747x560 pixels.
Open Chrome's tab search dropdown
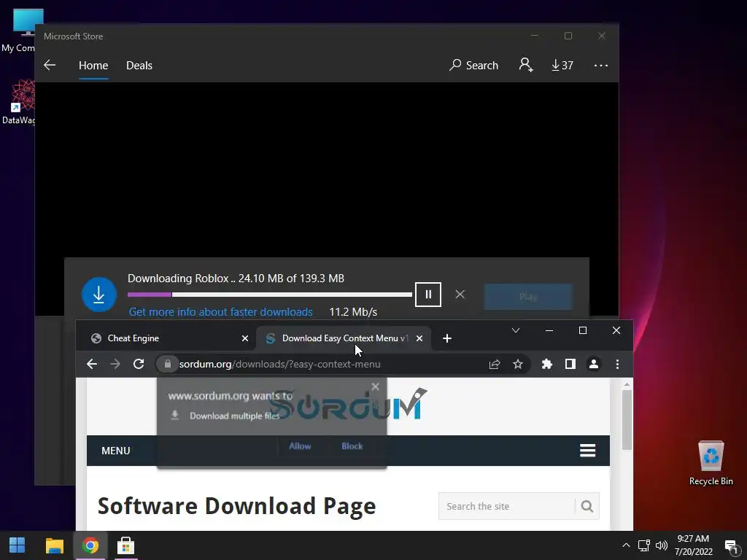516,330
